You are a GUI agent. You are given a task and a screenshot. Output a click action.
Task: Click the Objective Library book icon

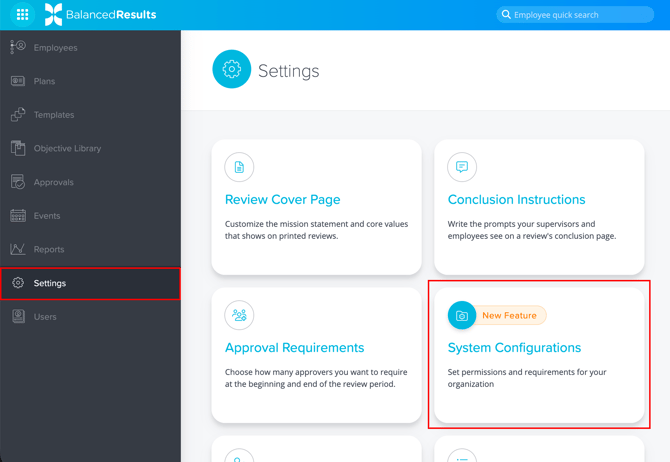pyautogui.click(x=18, y=148)
